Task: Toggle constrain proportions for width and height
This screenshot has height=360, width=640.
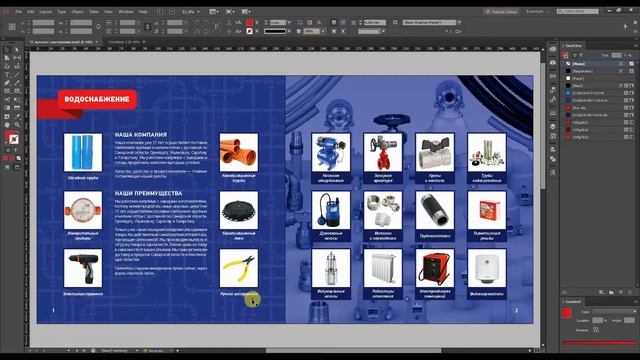Action: pyautogui.click(x=98, y=27)
